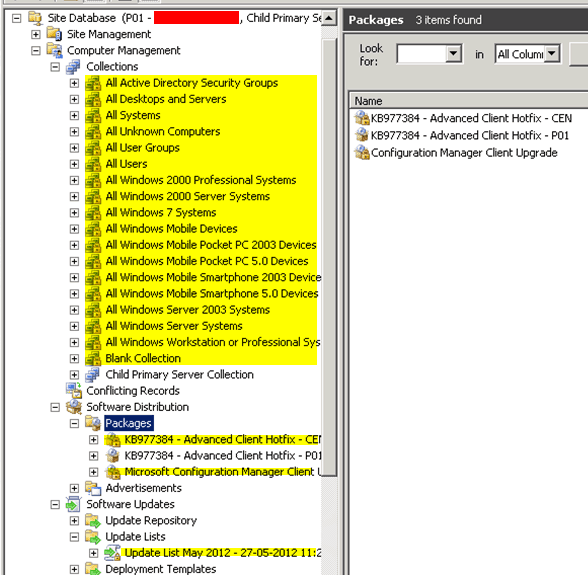The image size is (588, 575).
Task: Select All Windows 2000 Professional Systems
Action: click(x=201, y=180)
